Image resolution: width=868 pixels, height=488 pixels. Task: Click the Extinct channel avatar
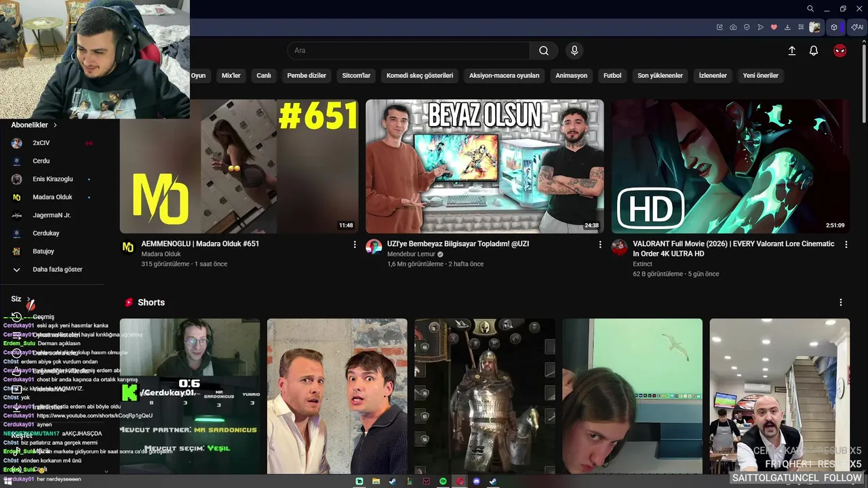point(619,247)
